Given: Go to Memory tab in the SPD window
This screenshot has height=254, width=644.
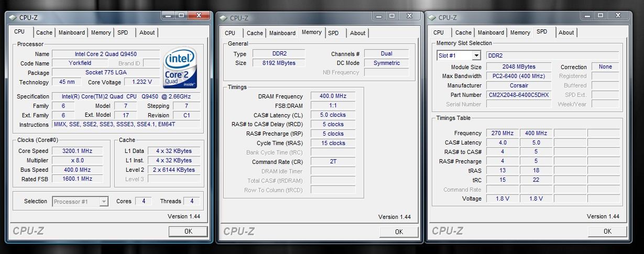Looking at the screenshot, I should pos(520,32).
